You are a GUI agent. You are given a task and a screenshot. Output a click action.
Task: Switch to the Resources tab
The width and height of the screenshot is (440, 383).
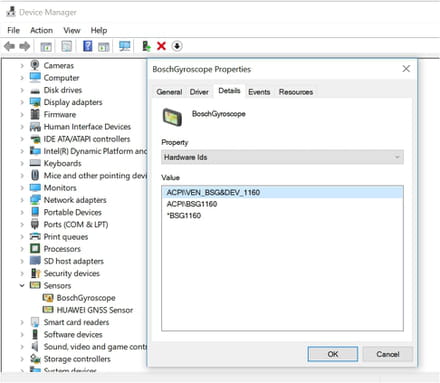(x=296, y=92)
